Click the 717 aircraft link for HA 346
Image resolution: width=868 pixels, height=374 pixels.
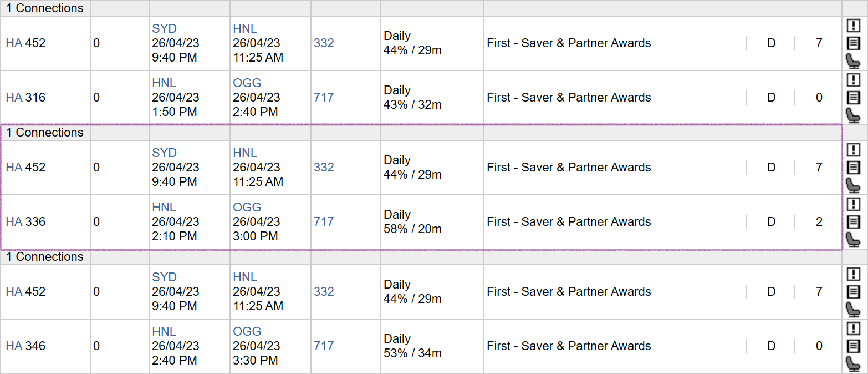(x=324, y=346)
